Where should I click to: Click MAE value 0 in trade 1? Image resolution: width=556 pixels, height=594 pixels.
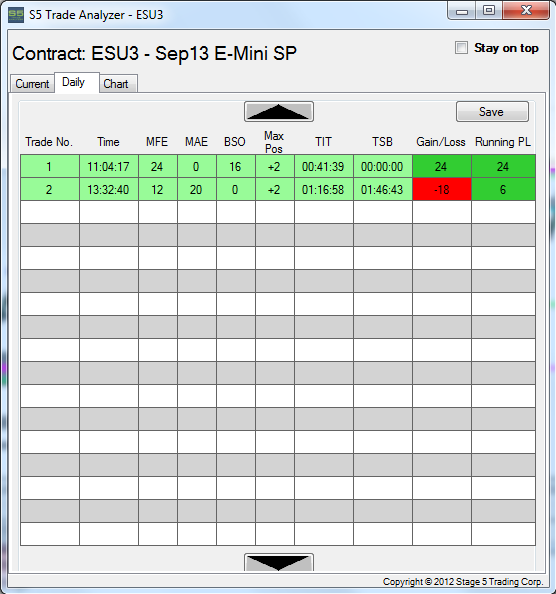(197, 166)
